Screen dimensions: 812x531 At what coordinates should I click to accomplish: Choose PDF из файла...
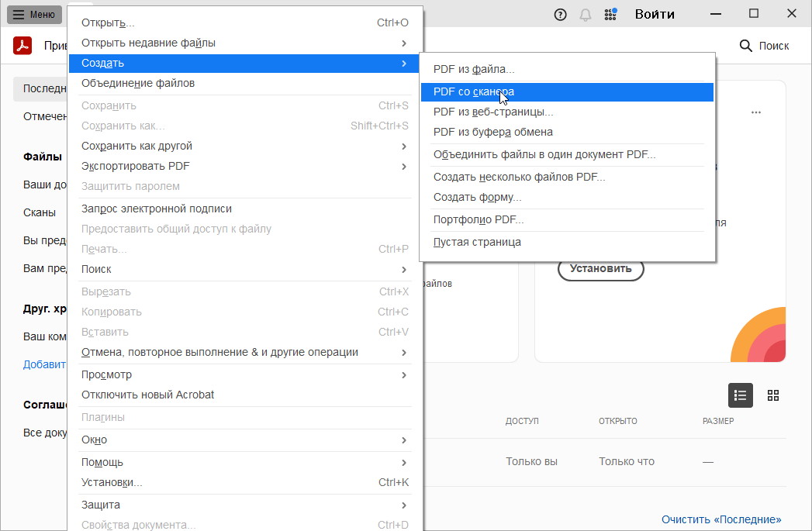coord(567,69)
